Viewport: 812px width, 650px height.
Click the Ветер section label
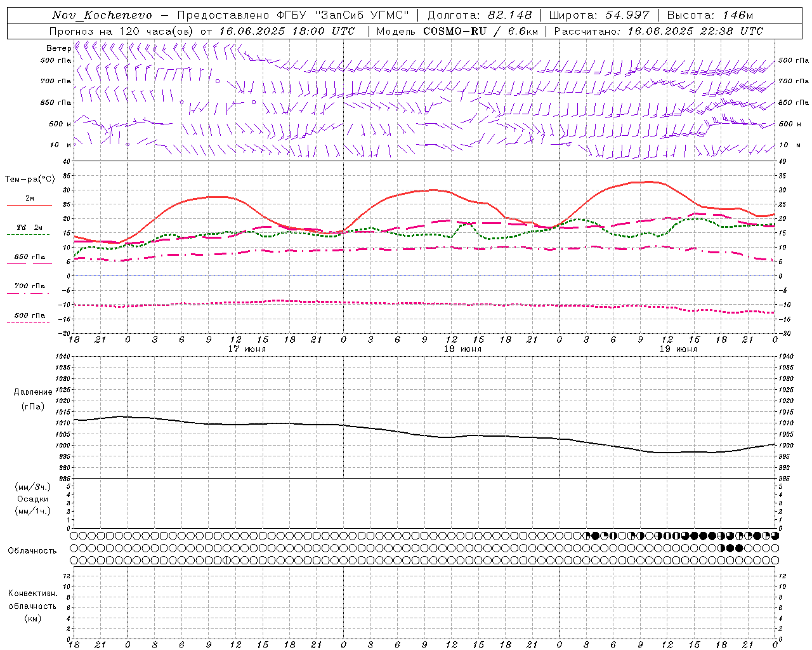[58, 48]
